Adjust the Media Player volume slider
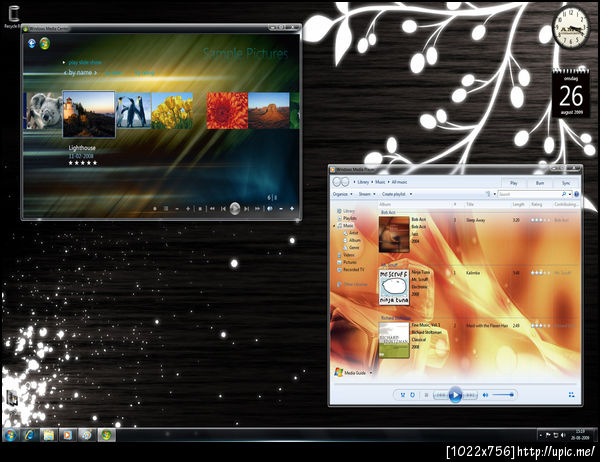Image resolution: width=600 pixels, height=462 pixels. 502,395
